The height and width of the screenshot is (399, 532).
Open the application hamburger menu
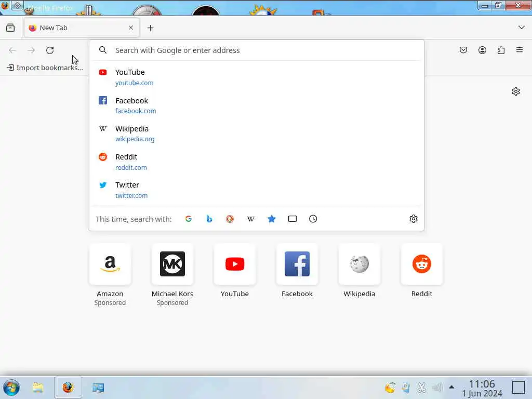click(520, 50)
